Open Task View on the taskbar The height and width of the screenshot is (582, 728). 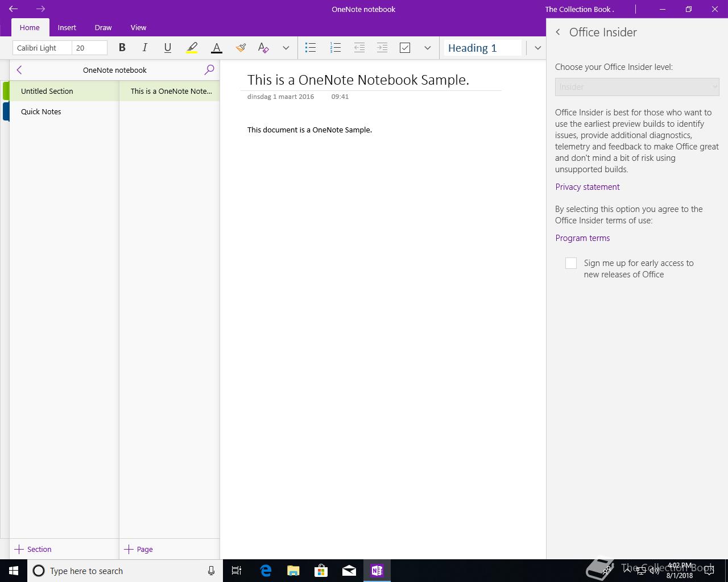(237, 571)
